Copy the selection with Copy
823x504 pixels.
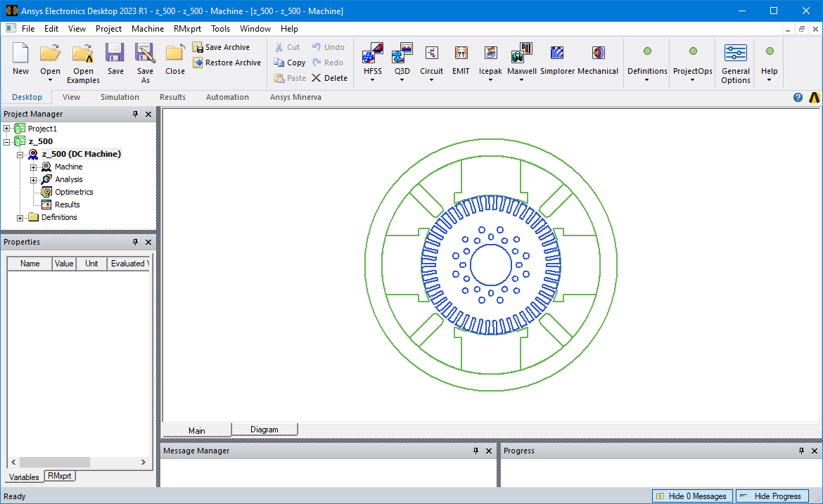coord(290,63)
